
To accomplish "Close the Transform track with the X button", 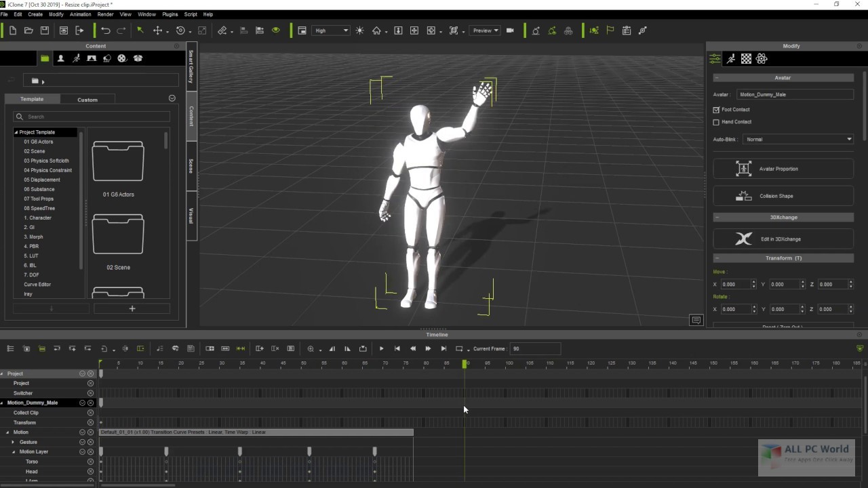I will pos(90,422).
